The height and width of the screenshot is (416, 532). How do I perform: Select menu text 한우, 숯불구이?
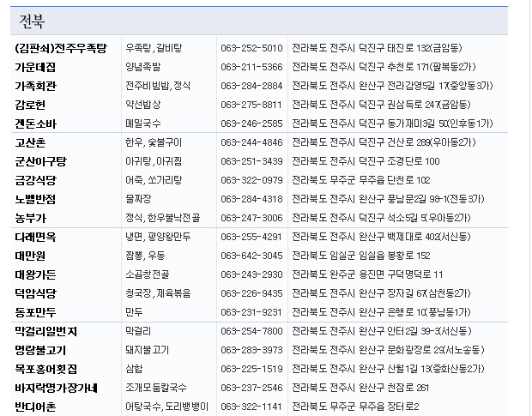tap(154, 142)
